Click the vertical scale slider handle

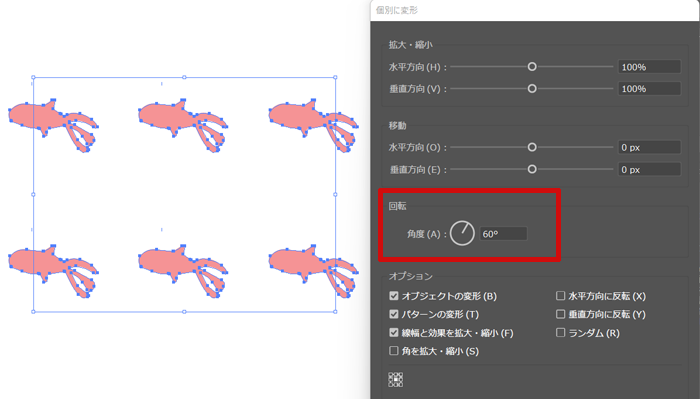[x=532, y=88]
